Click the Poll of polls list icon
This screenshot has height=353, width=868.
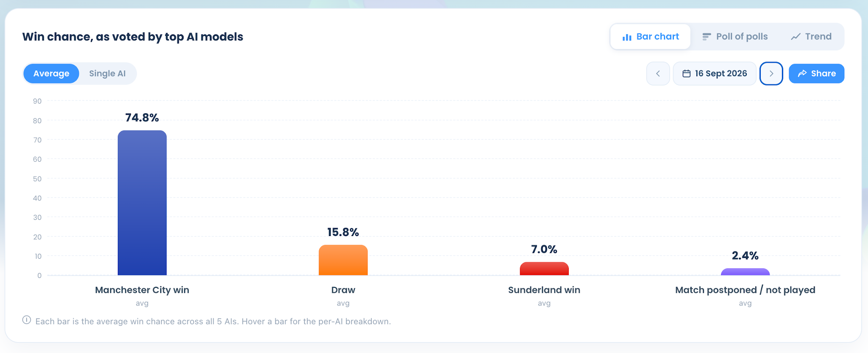pos(706,37)
